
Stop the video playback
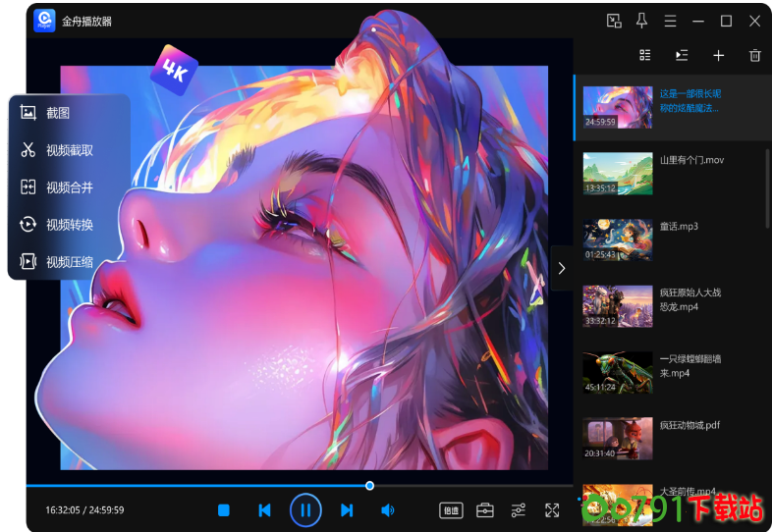[224, 510]
